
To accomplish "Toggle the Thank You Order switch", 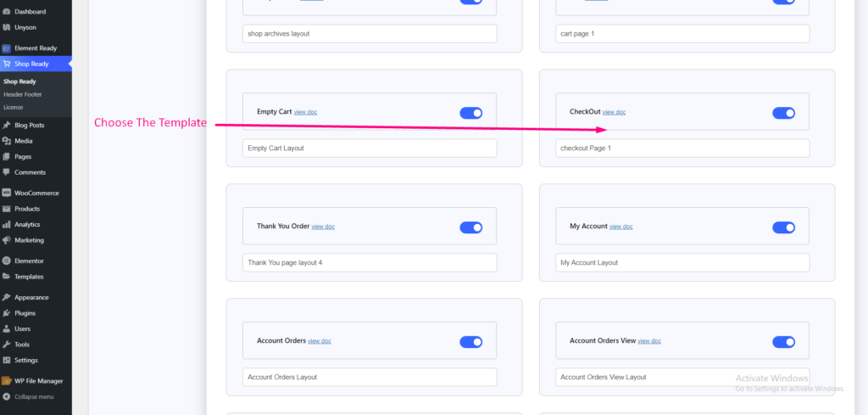I will pyautogui.click(x=471, y=227).
